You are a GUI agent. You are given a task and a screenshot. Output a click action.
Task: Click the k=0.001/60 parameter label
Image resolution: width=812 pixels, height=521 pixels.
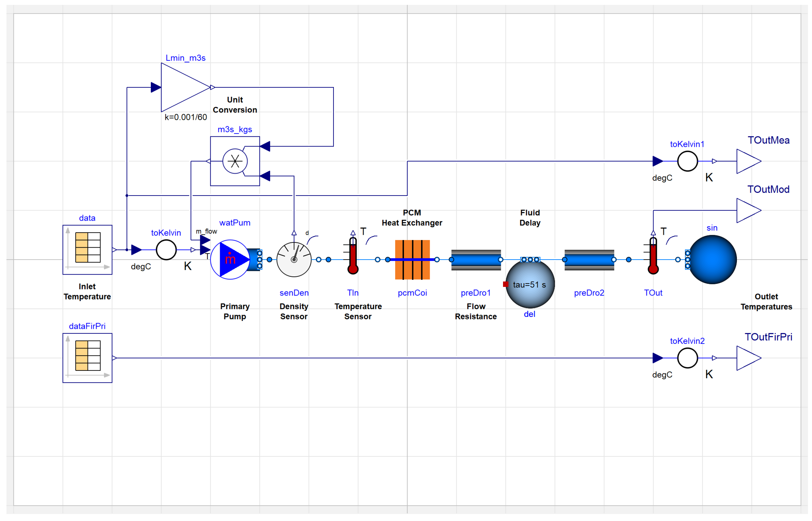[186, 117]
